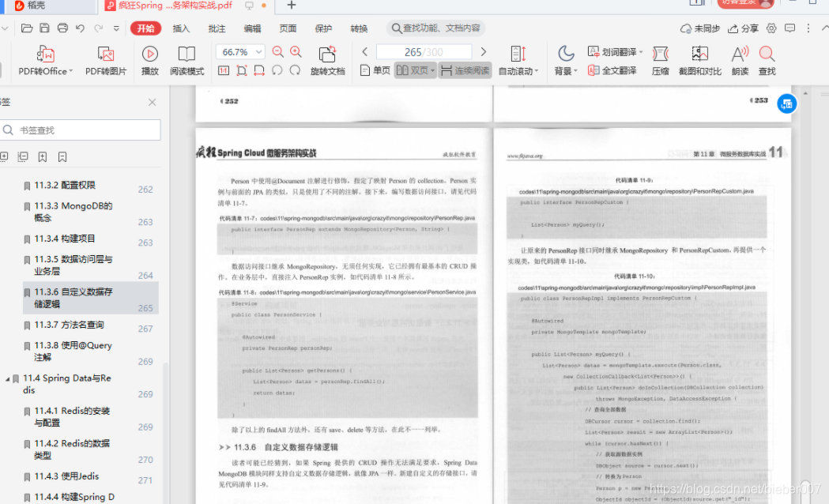Screen dimensions: 829x504
Task: Start slideshow with the 播放 button
Action: coord(150,61)
